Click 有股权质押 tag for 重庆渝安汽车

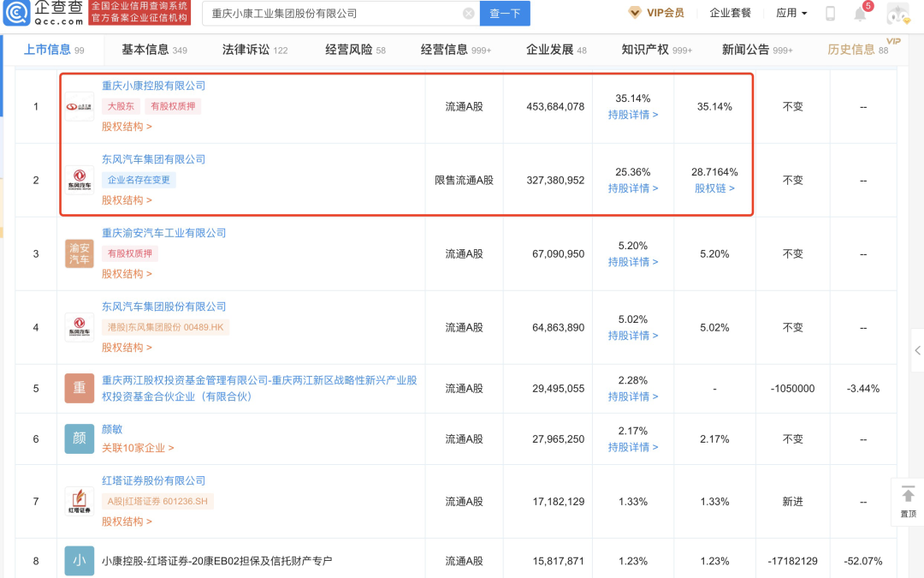tap(130, 253)
